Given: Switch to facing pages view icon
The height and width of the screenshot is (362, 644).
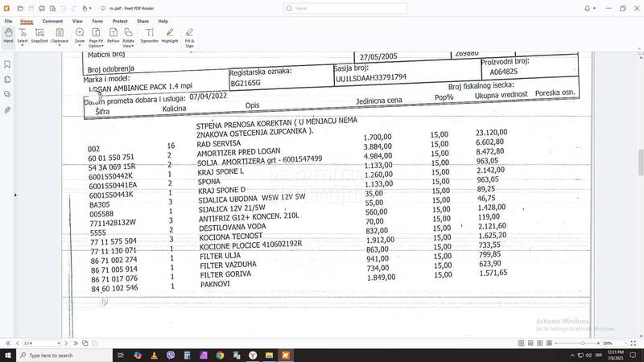Looking at the screenshot, I should [539, 343].
